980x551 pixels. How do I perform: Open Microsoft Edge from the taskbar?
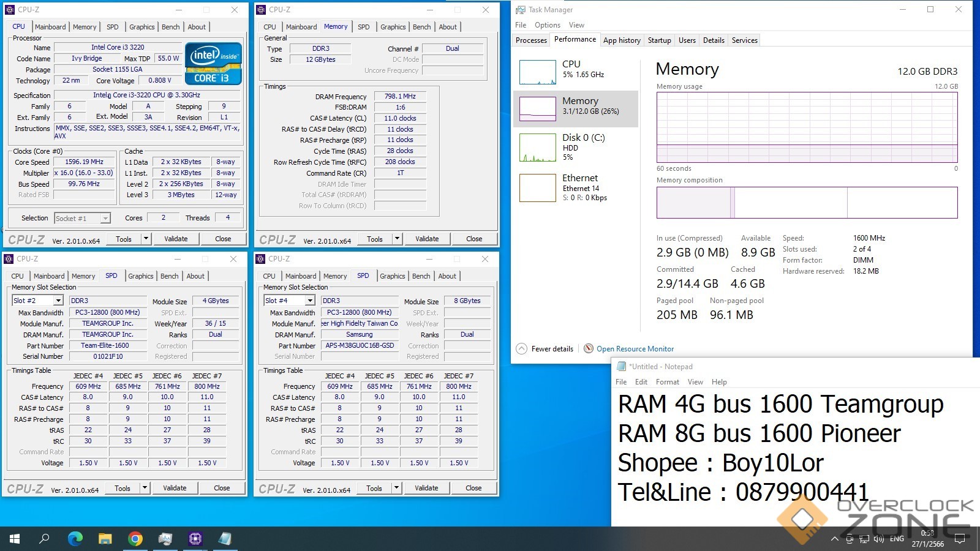coord(75,539)
